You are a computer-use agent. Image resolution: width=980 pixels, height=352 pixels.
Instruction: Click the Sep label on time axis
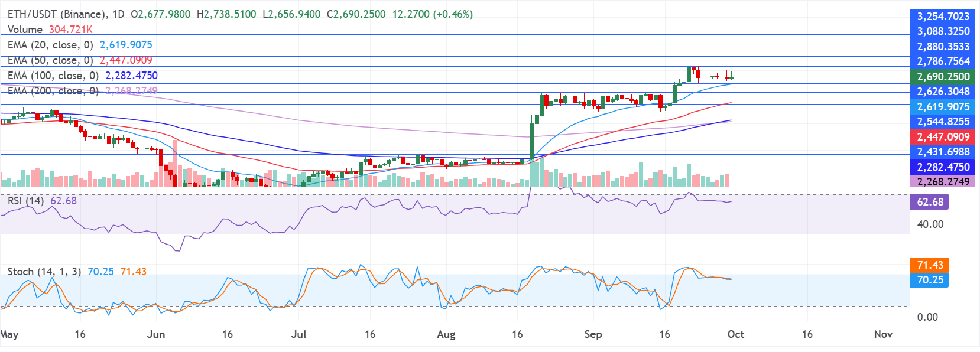point(593,334)
